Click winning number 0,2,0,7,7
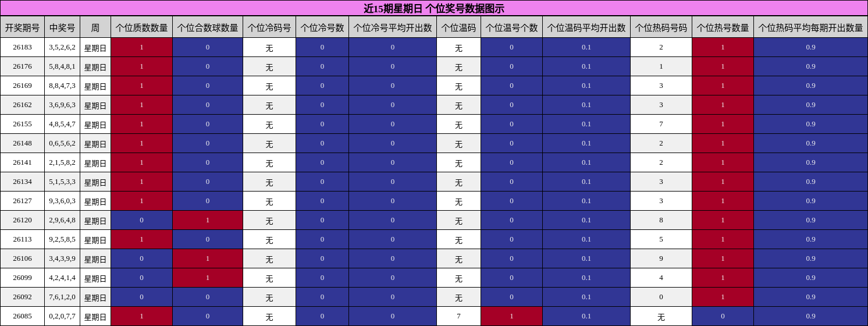868x326 pixels. 62,316
